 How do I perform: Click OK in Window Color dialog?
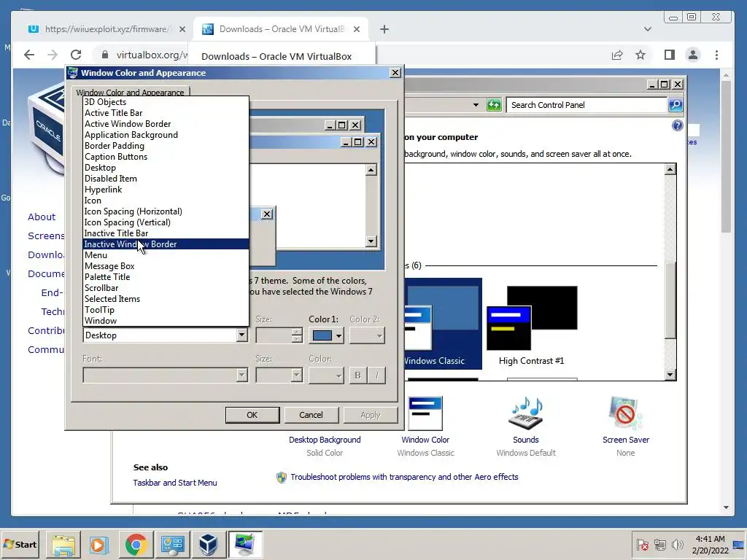(x=252, y=415)
